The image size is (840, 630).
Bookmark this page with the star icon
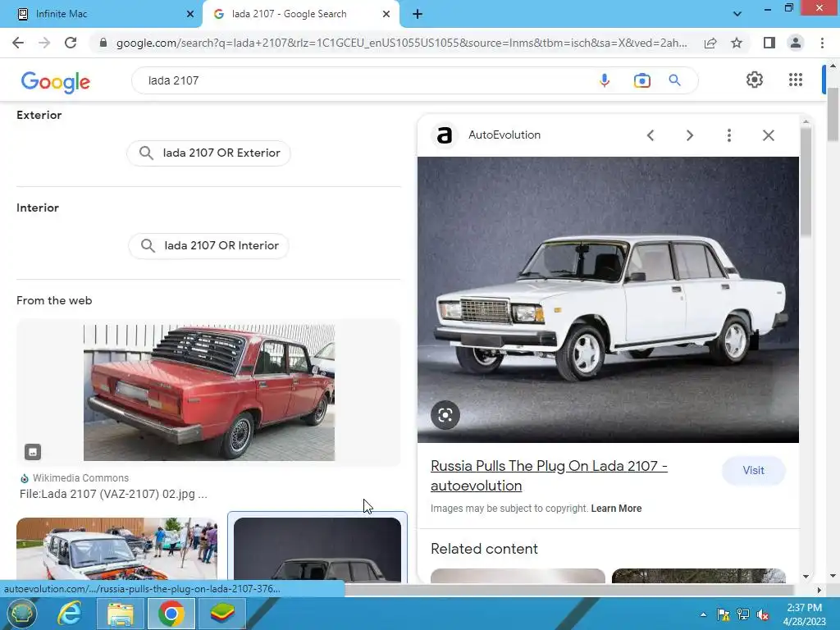[737, 43]
